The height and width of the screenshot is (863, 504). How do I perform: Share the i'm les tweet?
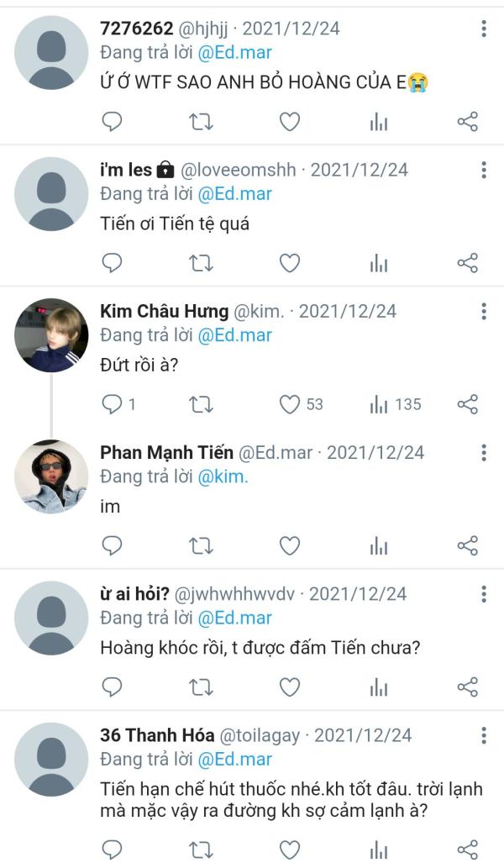[468, 263]
